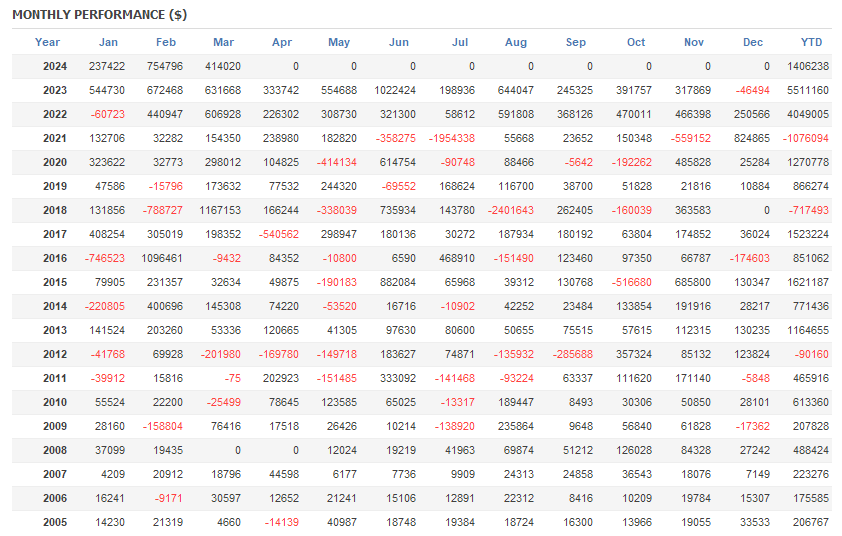The image size is (842, 536).
Task: Click 2023 December value -46494
Action: click(752, 90)
